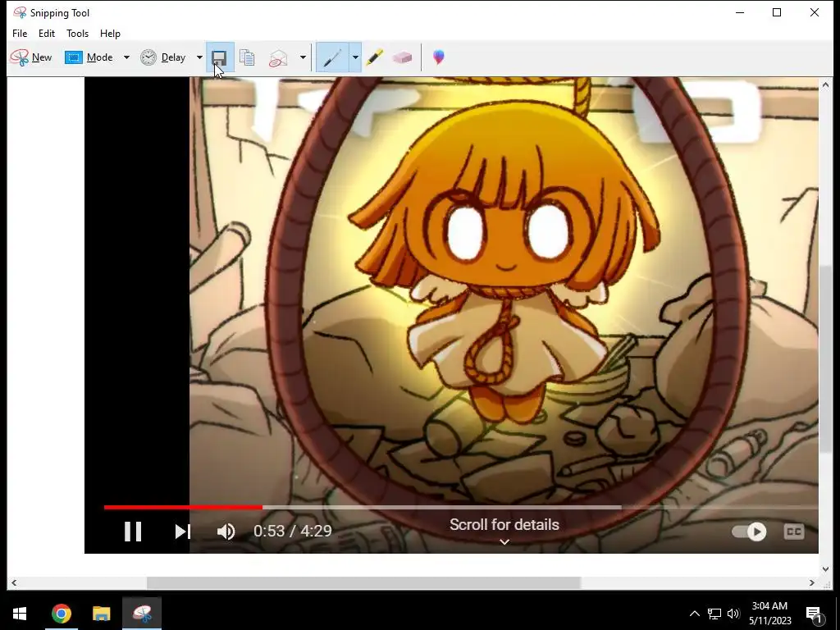Open the notifications action center
The width and height of the screenshot is (840, 630).
tap(815, 614)
